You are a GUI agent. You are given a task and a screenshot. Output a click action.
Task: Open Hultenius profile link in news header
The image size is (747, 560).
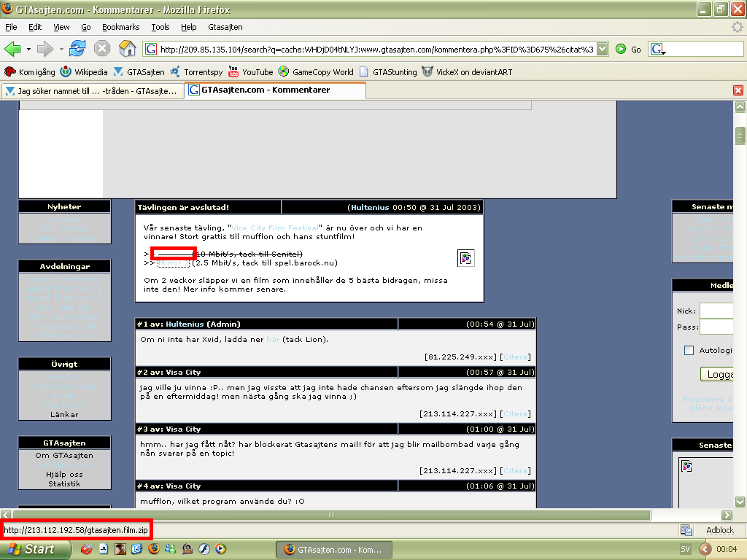click(370, 208)
